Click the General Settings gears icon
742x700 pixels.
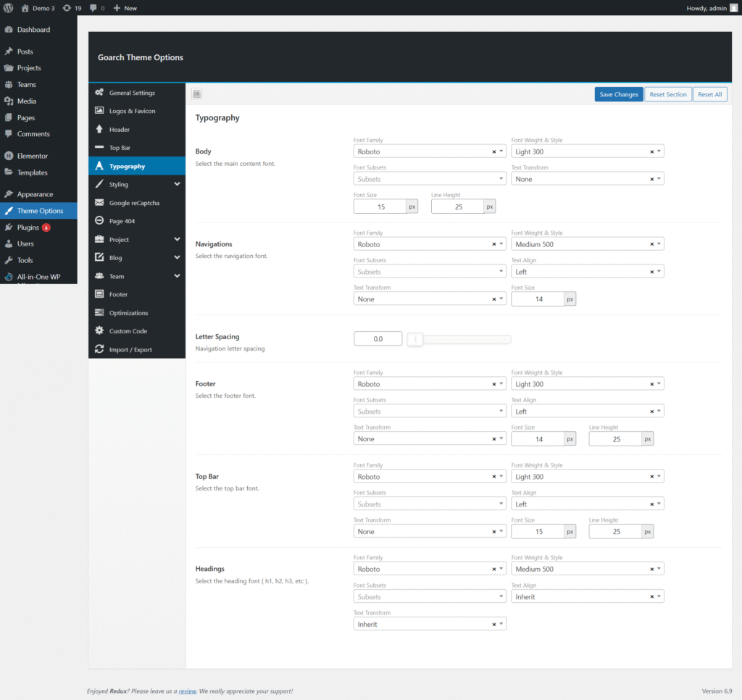[x=99, y=92]
